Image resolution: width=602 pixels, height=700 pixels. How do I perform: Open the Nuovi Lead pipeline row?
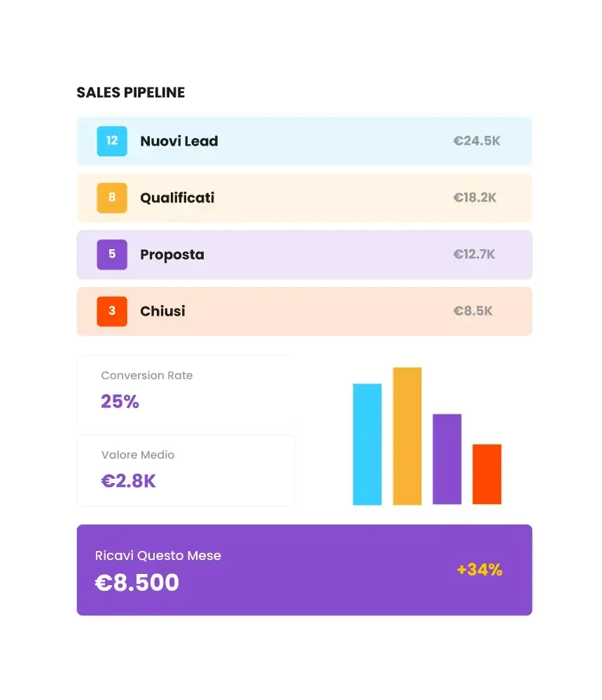pyautogui.click(x=304, y=141)
